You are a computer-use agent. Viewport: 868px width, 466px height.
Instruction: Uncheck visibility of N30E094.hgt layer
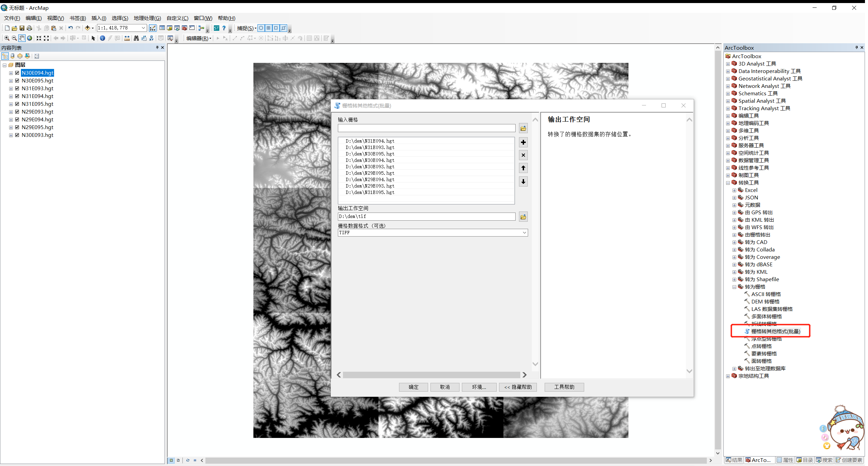tap(17, 72)
